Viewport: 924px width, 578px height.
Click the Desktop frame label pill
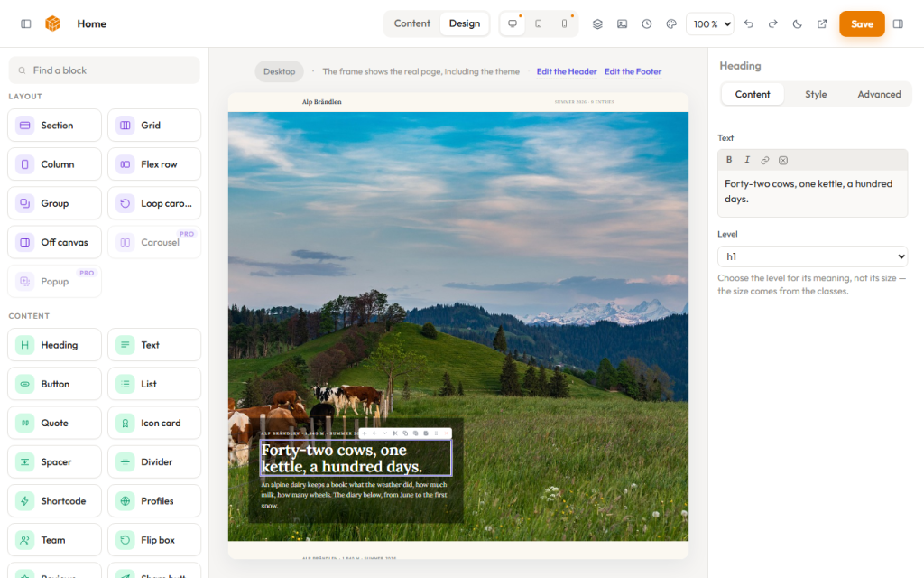tap(280, 71)
